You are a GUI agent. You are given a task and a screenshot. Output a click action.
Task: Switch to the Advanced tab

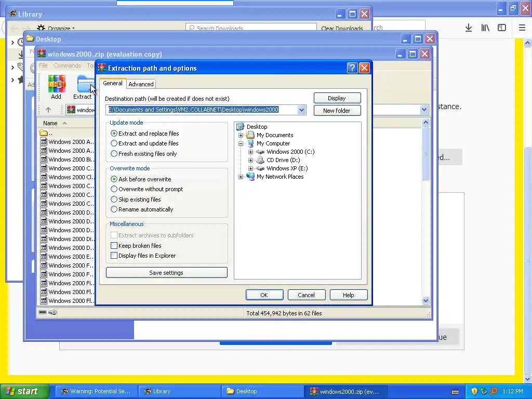tap(141, 84)
